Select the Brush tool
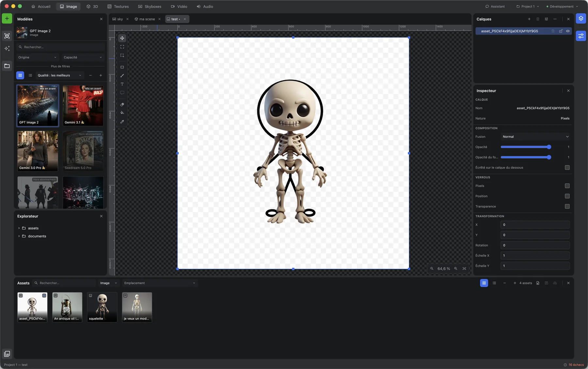This screenshot has height=369, width=588. click(122, 76)
